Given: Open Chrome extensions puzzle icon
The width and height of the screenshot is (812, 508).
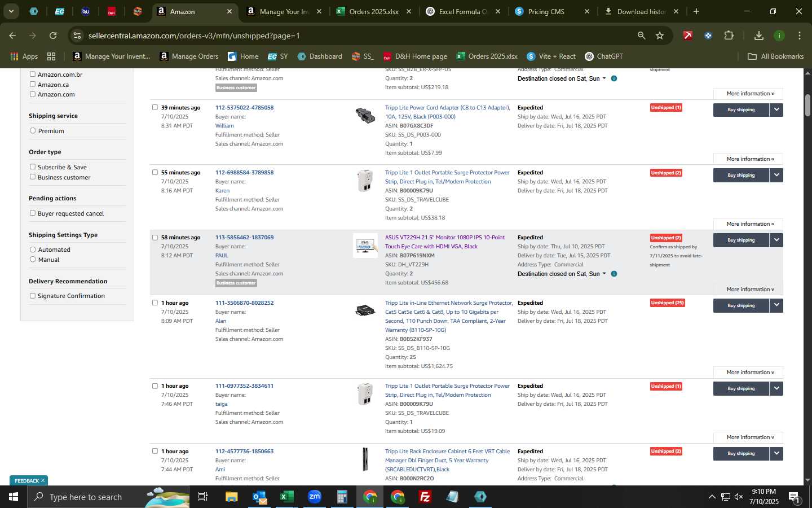Looking at the screenshot, I should [x=729, y=36].
